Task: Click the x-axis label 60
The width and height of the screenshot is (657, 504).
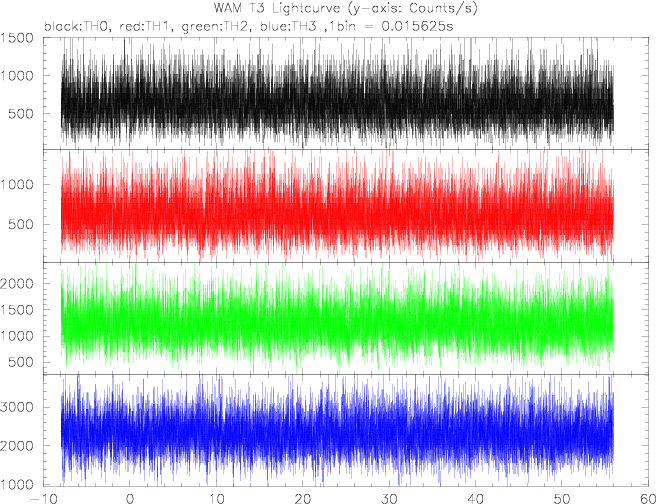Action: point(647,499)
